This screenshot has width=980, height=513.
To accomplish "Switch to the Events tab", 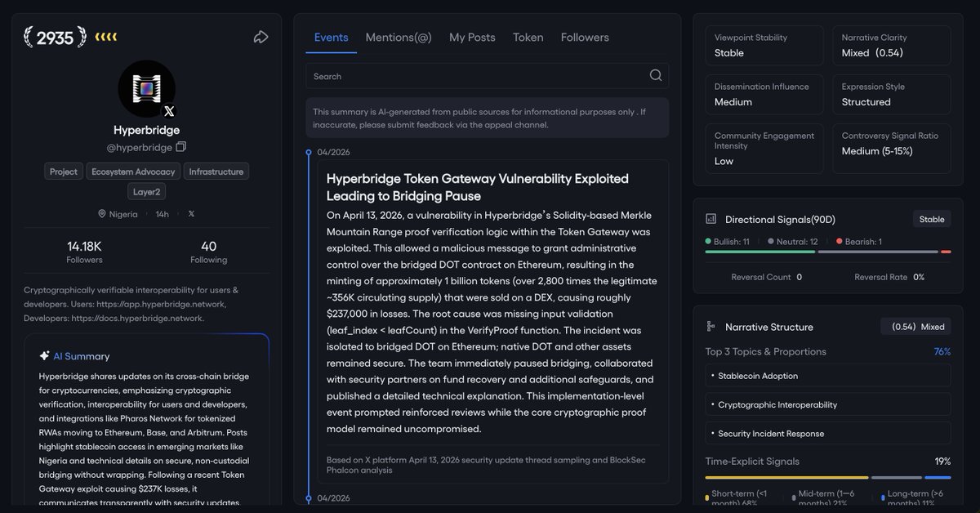I will click(x=331, y=38).
